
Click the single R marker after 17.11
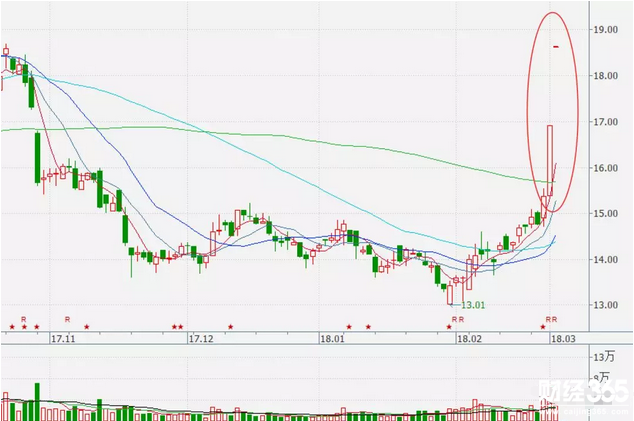click(67, 319)
